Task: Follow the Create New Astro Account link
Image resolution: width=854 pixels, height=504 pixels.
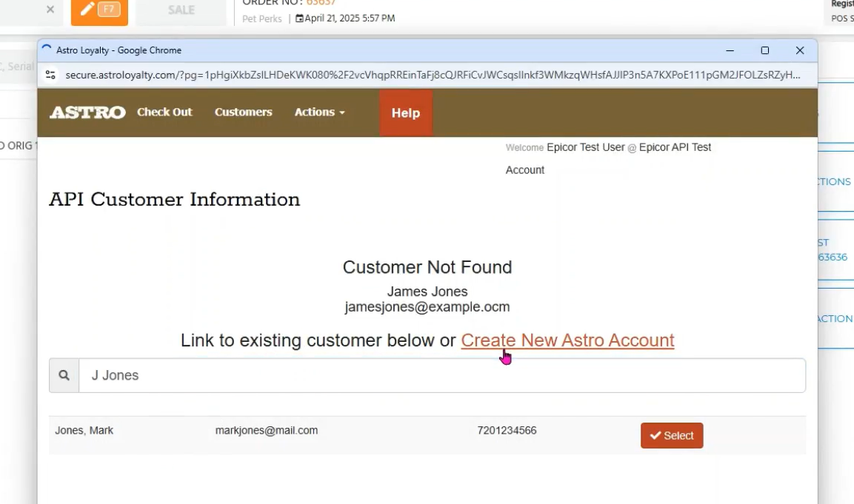Action: click(x=567, y=340)
